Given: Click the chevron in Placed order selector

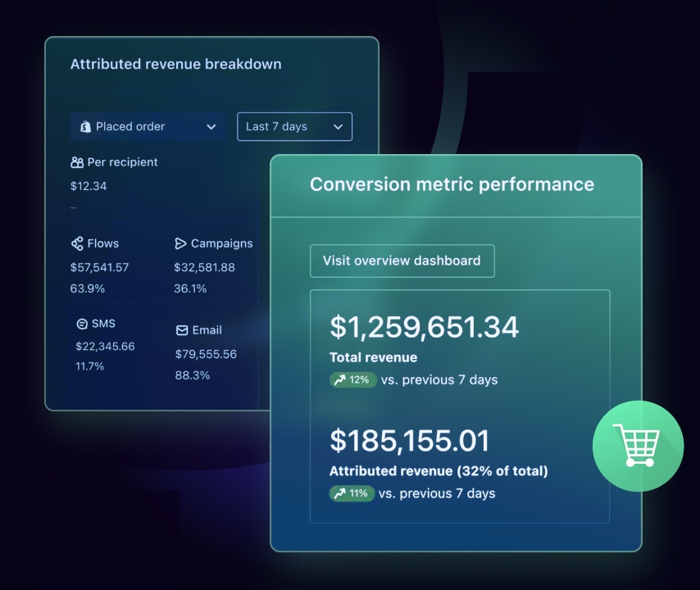Looking at the screenshot, I should (x=211, y=127).
